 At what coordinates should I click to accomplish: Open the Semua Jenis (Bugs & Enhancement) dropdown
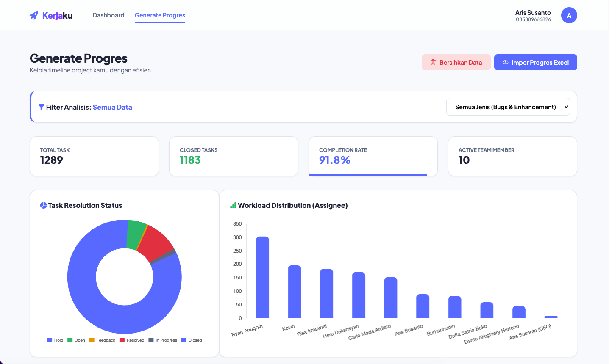tap(508, 107)
